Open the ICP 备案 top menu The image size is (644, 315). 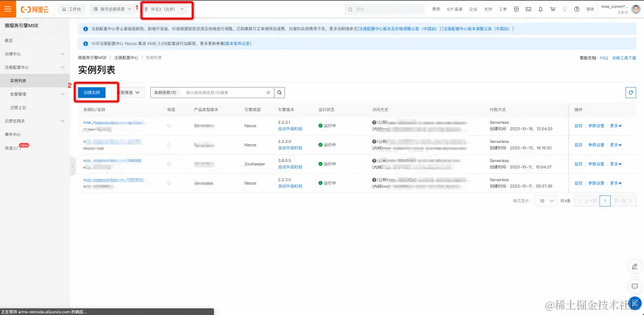tap(454, 9)
